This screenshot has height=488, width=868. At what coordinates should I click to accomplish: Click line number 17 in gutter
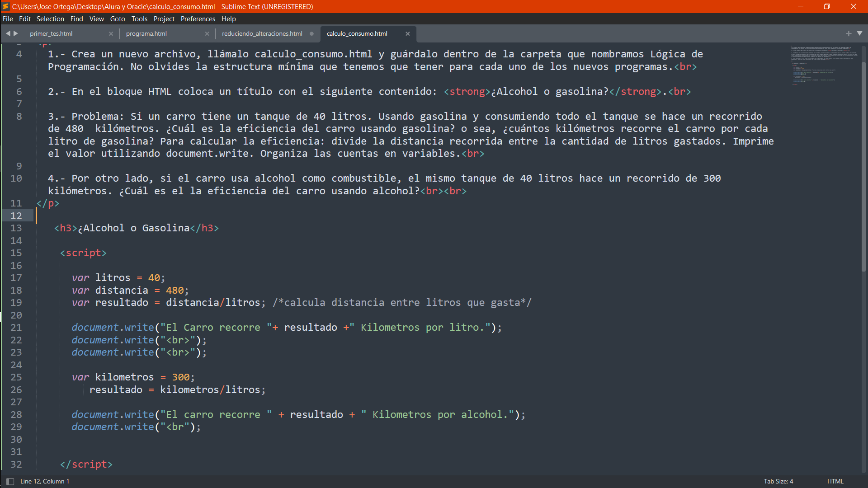(16, 278)
